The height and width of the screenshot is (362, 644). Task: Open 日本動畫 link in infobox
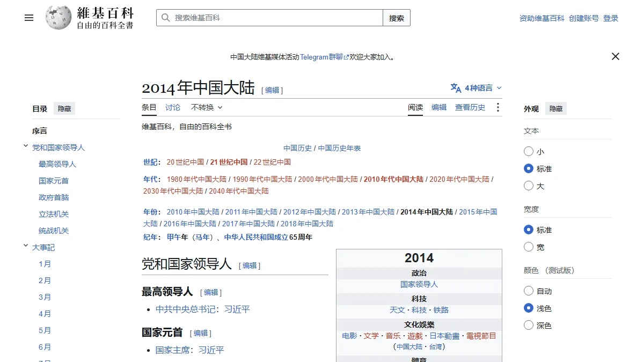[444, 336]
